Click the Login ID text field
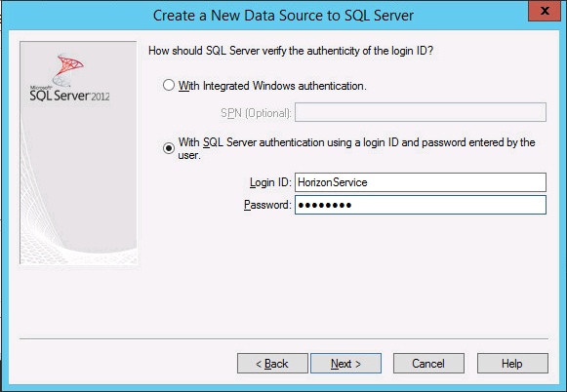Screen dimensions: 567x392 pyautogui.click(x=421, y=182)
